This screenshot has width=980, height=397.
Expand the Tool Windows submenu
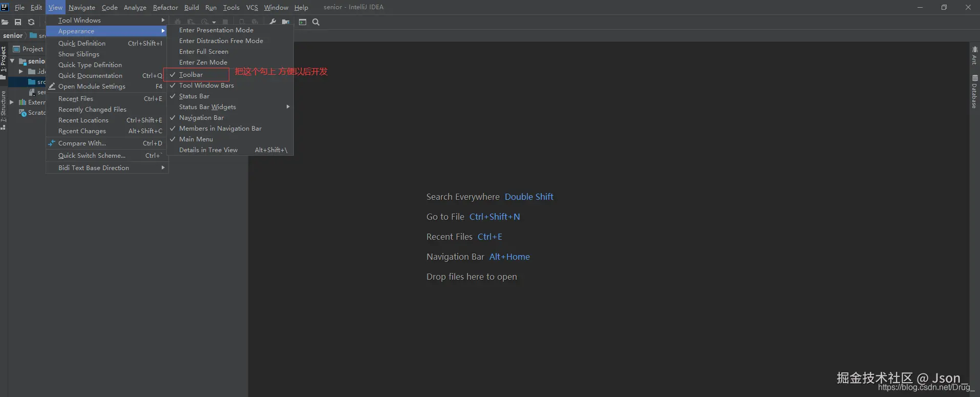(x=107, y=20)
